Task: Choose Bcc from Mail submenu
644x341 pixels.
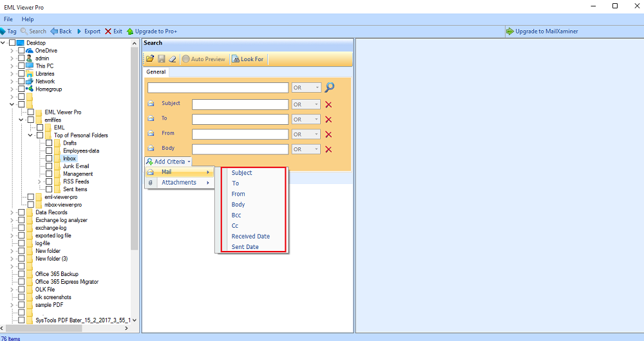Action: [x=236, y=215]
